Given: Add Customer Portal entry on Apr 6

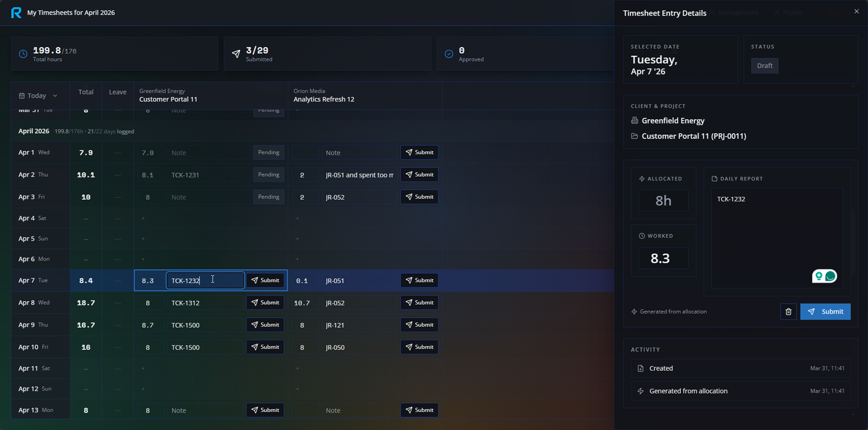Looking at the screenshot, I should tap(143, 259).
